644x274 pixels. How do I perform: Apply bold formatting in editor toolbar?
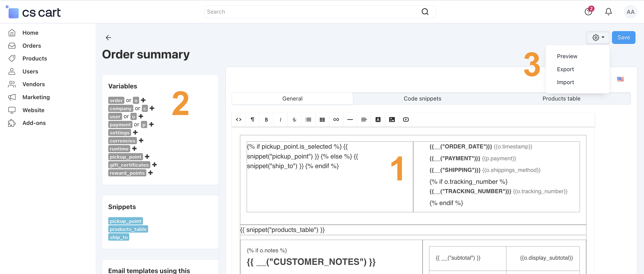tap(266, 119)
